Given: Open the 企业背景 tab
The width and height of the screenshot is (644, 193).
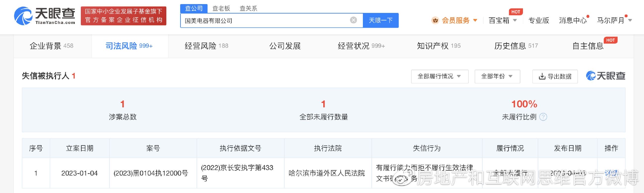Looking at the screenshot, I should (52, 46).
